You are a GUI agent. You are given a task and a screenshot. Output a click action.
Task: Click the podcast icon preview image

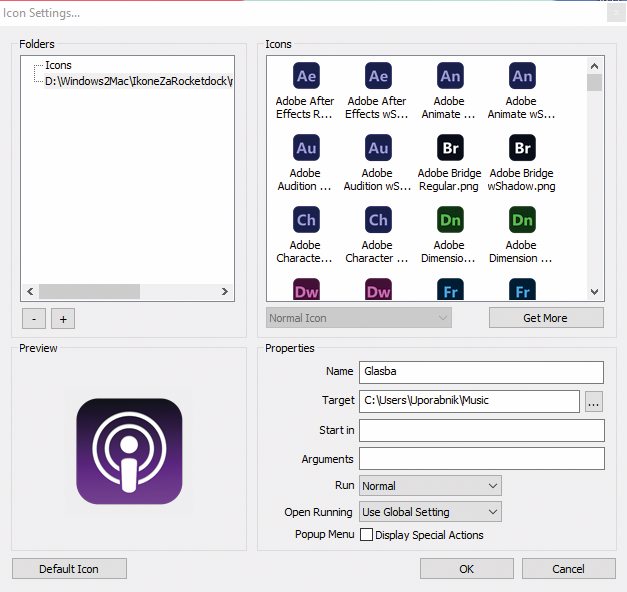(129, 451)
